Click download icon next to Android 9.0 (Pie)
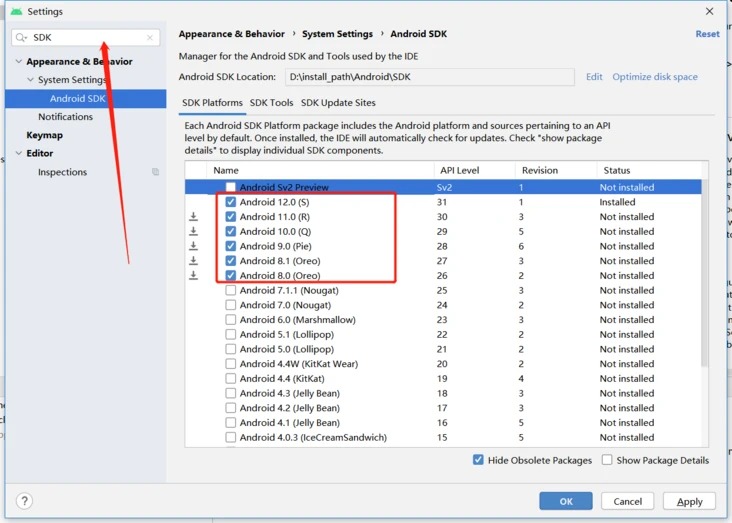This screenshot has width=732, height=523. [193, 246]
